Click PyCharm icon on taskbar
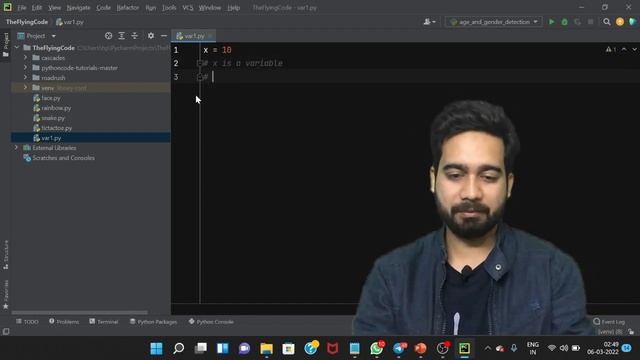The image size is (640, 360). point(464,348)
